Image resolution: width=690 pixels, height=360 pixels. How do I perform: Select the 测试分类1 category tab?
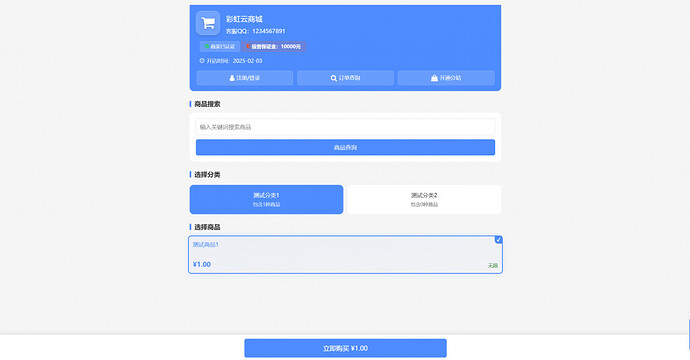click(x=266, y=199)
